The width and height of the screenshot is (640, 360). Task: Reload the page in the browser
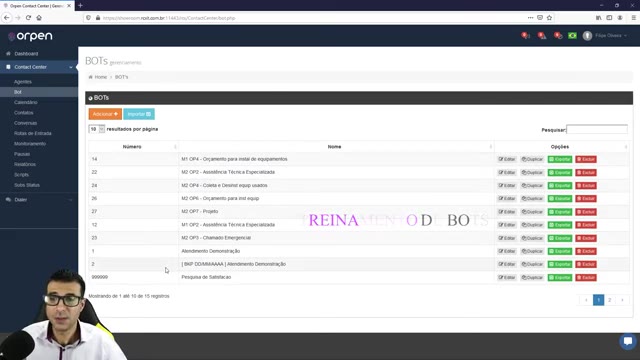coord(28,18)
